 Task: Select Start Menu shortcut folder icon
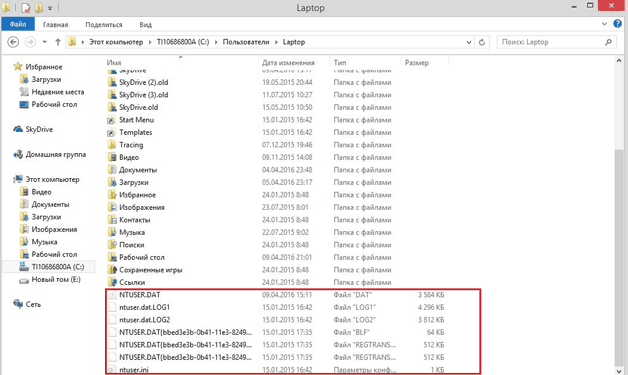[x=112, y=120]
